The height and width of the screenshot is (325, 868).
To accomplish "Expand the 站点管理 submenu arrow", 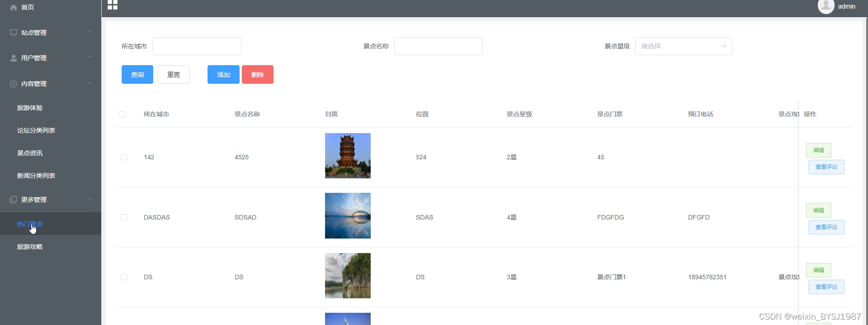I will click(x=90, y=32).
